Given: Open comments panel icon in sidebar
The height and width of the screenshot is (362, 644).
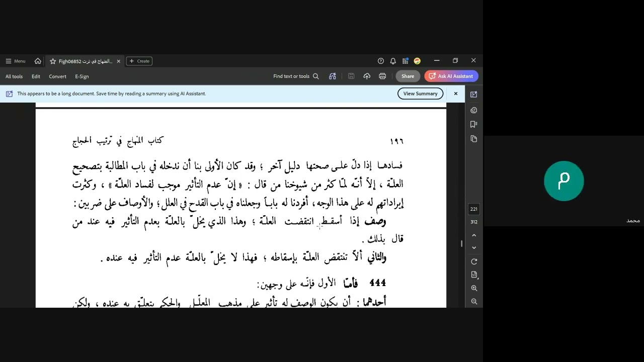Looking at the screenshot, I should tap(474, 110).
